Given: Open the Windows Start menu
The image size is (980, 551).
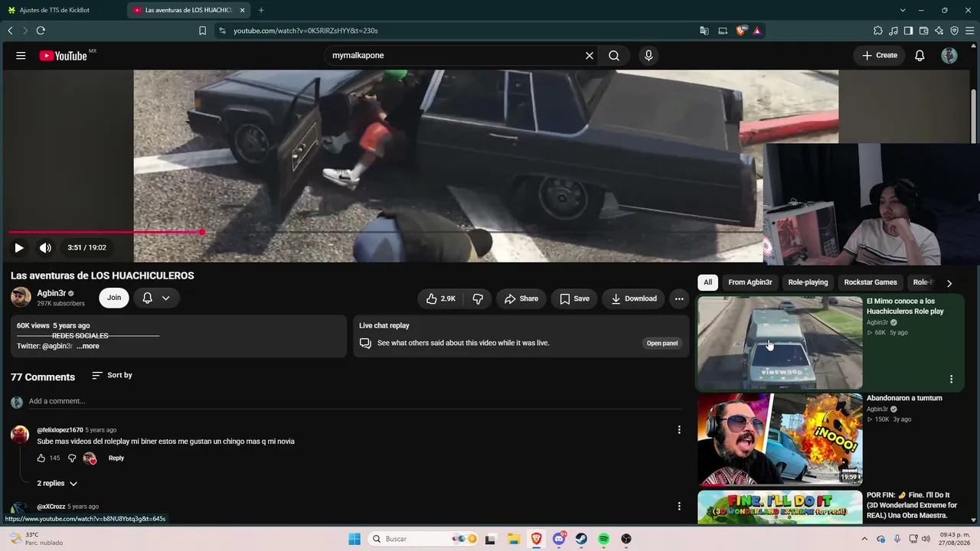Looking at the screenshot, I should (x=354, y=539).
